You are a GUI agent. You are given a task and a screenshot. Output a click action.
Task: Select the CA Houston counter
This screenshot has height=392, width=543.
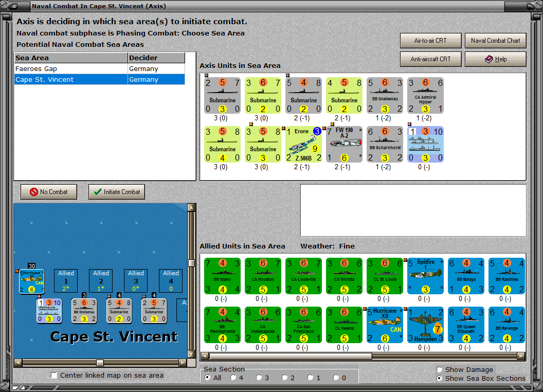click(263, 276)
